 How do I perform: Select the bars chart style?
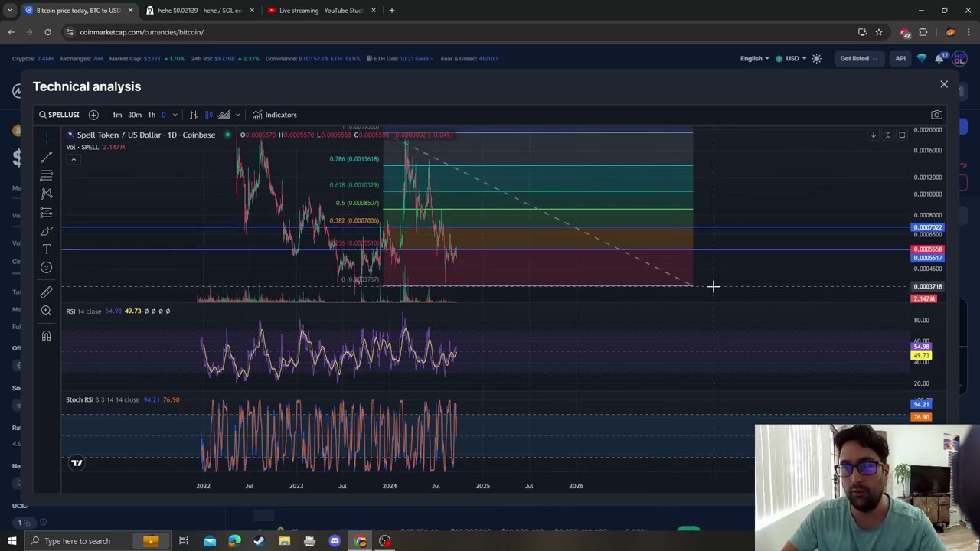tap(194, 115)
